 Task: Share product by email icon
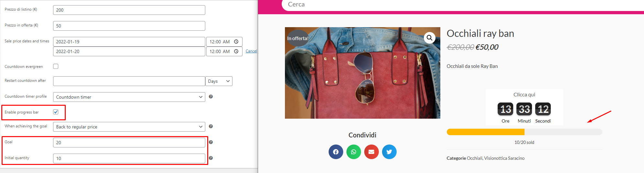[371, 152]
